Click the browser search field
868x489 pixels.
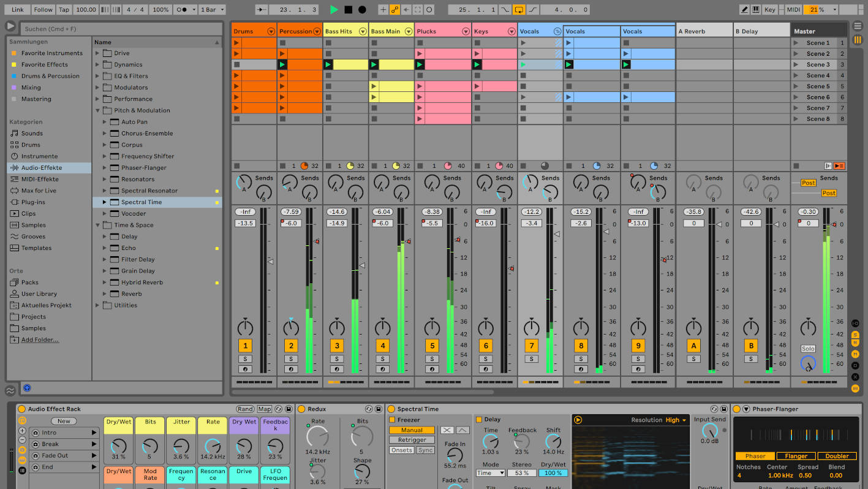coord(121,29)
